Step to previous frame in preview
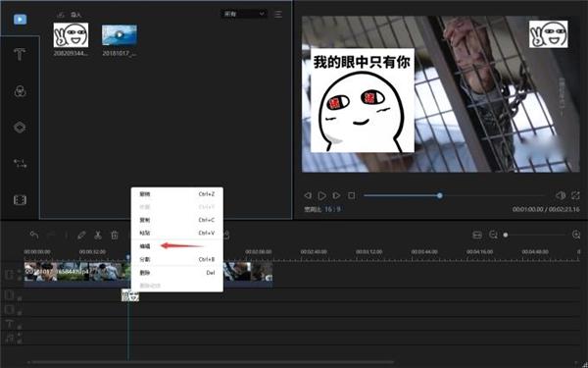Image resolution: width=588 pixels, height=368 pixels. [308, 195]
